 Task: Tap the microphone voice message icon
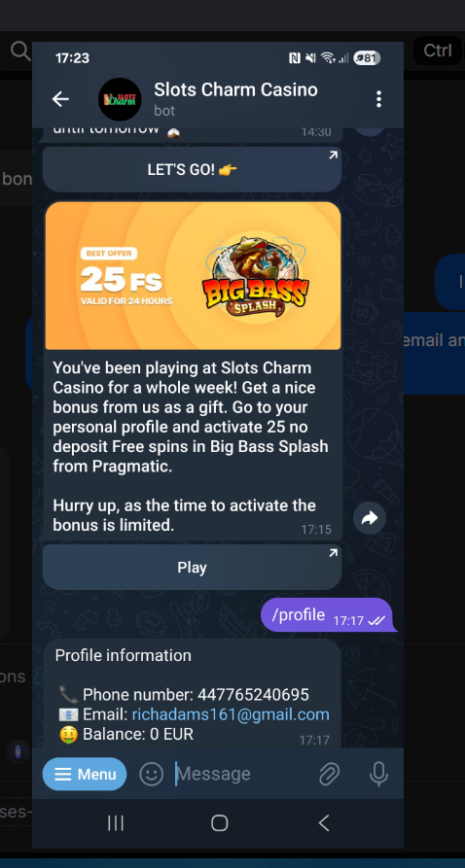click(x=378, y=774)
